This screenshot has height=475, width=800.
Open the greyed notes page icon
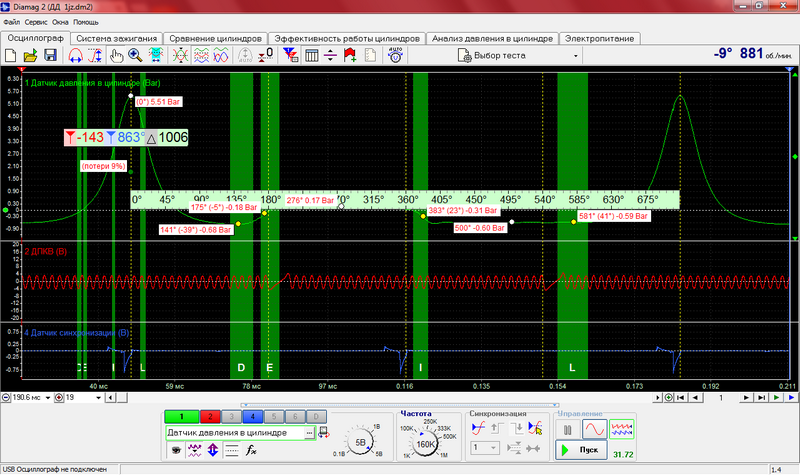[370, 55]
